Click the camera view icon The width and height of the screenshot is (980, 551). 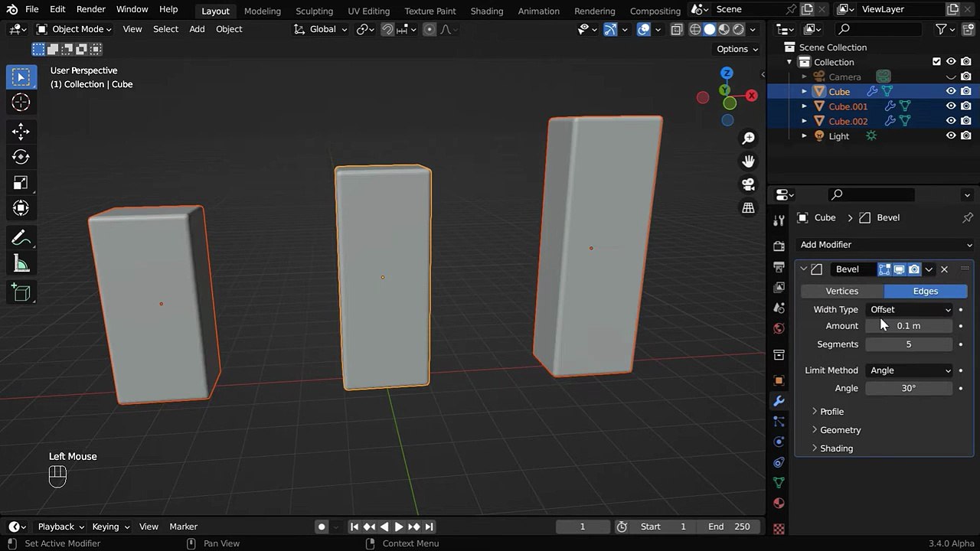pos(748,184)
